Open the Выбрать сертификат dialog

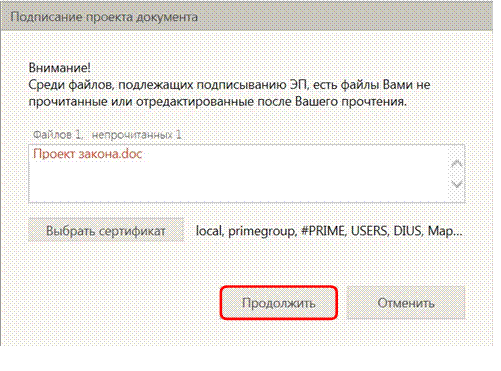(x=106, y=230)
